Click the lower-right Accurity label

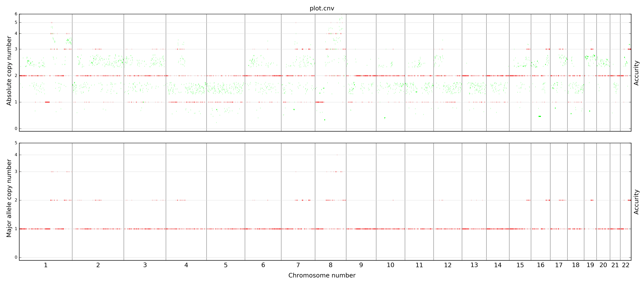[x=636, y=202]
